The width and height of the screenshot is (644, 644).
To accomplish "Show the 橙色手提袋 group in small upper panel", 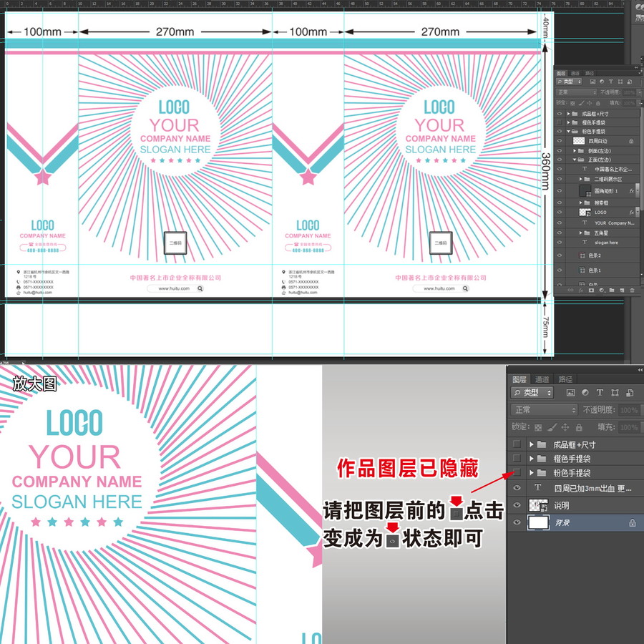I will [560, 122].
